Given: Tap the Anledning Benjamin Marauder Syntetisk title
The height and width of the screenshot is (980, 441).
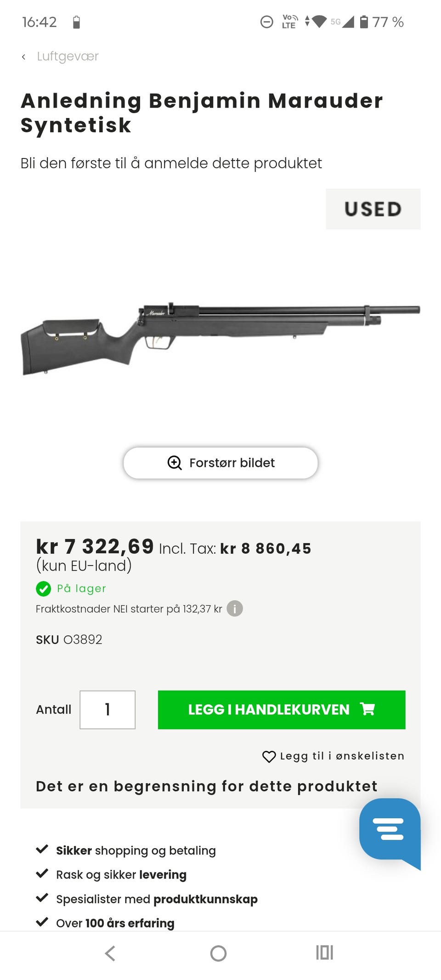Looking at the screenshot, I should click(x=202, y=113).
